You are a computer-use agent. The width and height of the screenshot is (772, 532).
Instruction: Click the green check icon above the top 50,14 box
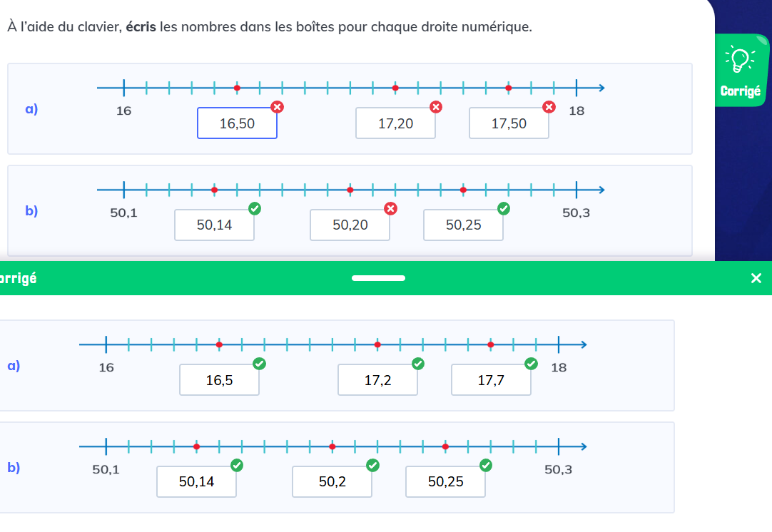[x=255, y=208]
